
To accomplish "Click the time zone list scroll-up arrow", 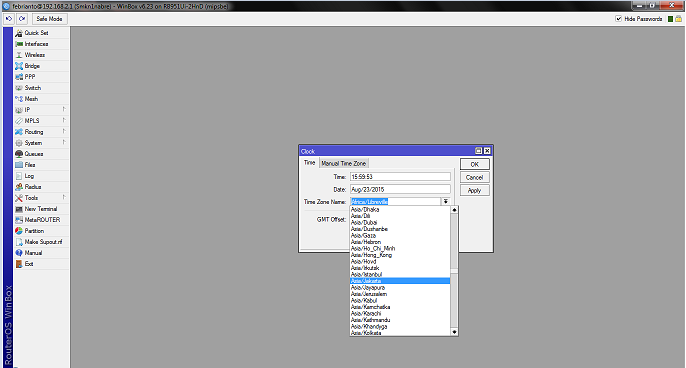I will pos(454,210).
